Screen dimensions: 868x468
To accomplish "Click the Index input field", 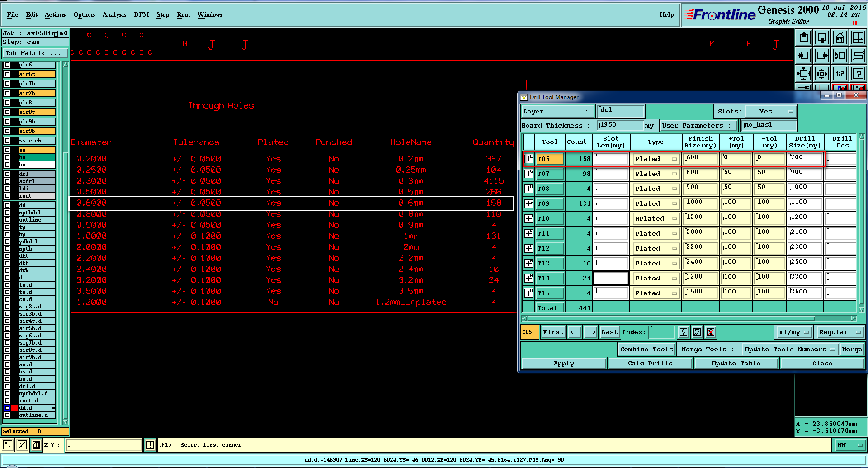I will [662, 332].
